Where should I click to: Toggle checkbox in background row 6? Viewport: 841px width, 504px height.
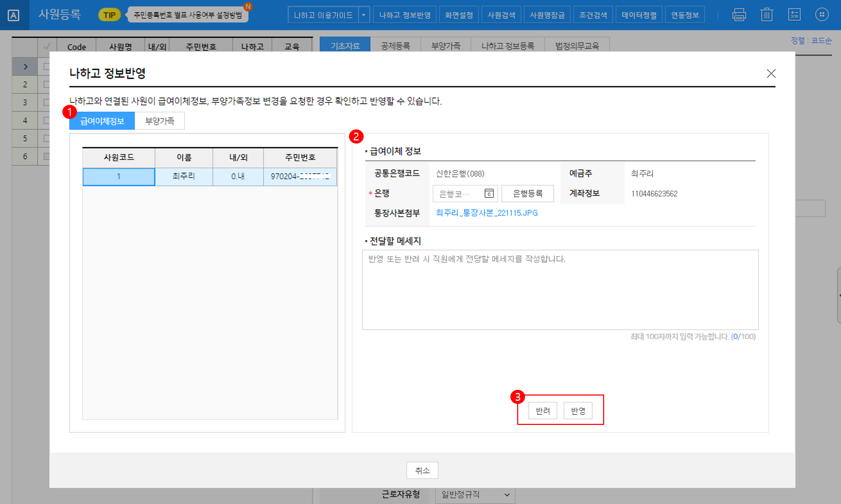click(47, 156)
